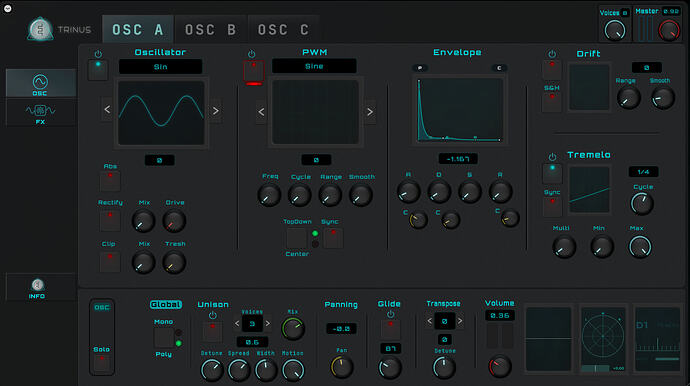The width and height of the screenshot is (690, 386).
Task: Click the Drift Range knob
Action: pyautogui.click(x=628, y=97)
